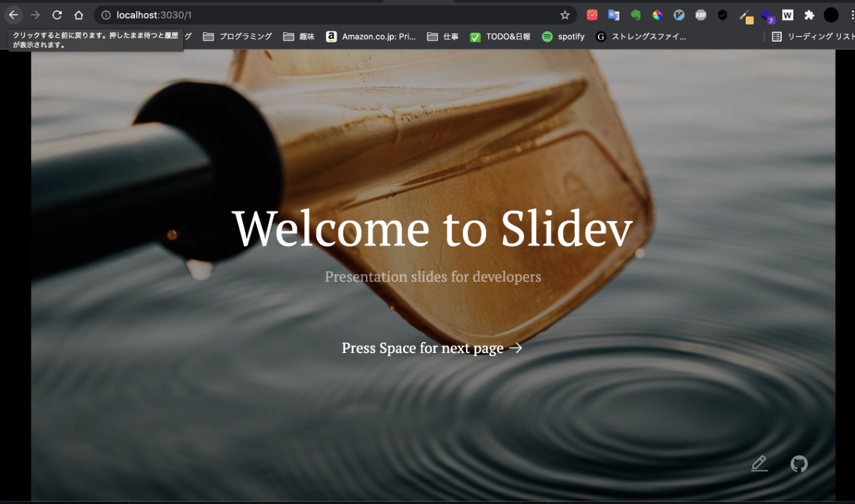Open the extensions puzzle-piece icon
This screenshot has height=504, width=855.
point(809,14)
